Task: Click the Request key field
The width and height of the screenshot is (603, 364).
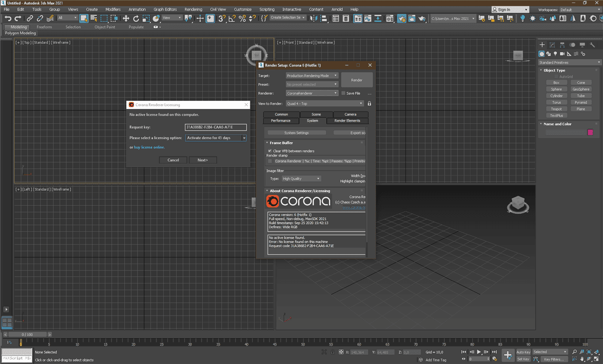Action: pos(216,128)
